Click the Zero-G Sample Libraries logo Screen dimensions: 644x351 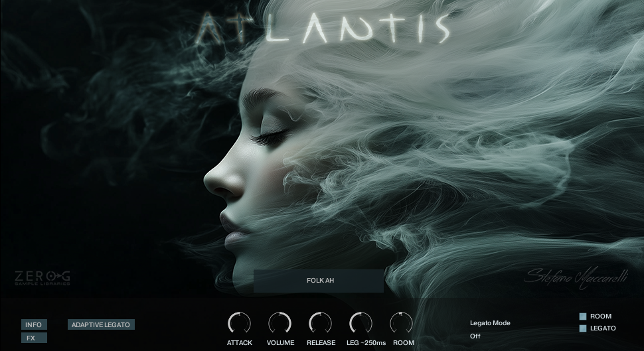(42, 278)
